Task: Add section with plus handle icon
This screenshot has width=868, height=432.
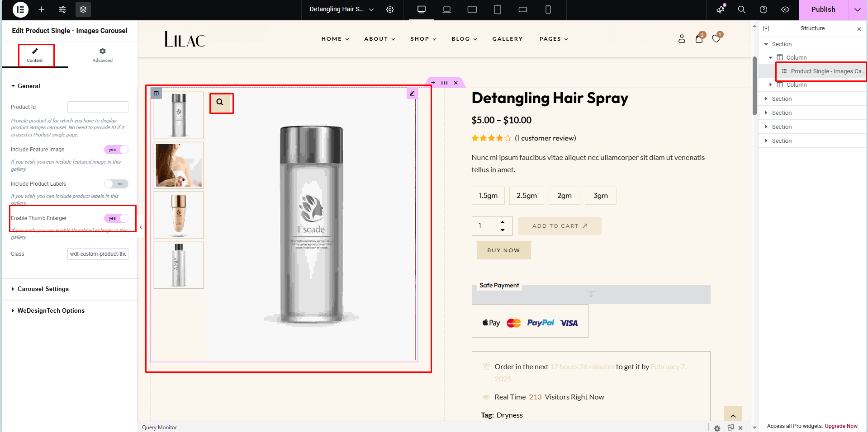Action: click(x=433, y=83)
